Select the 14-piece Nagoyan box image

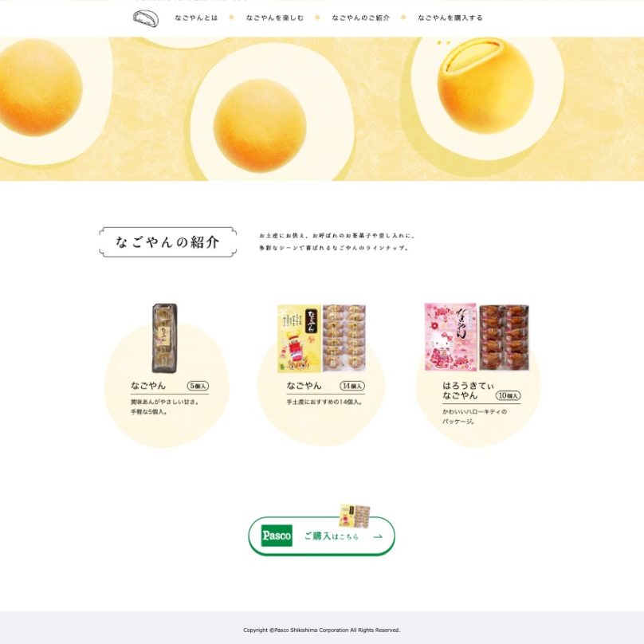coord(321,339)
